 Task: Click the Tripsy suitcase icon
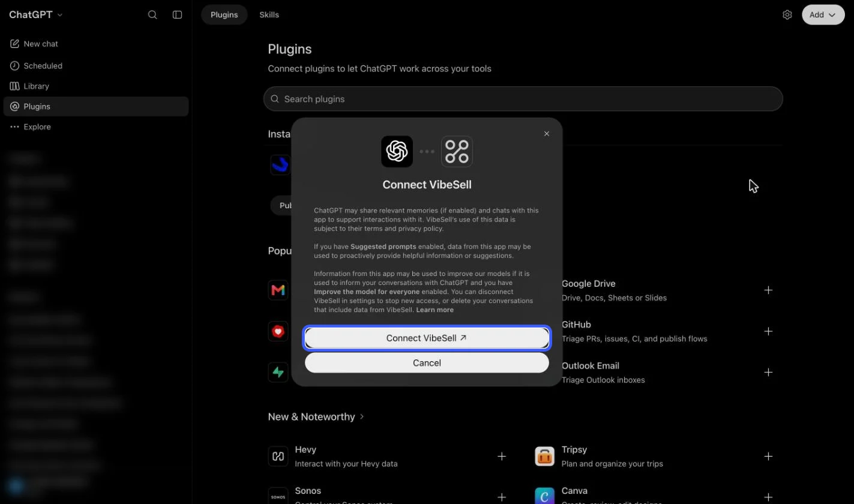pyautogui.click(x=544, y=456)
